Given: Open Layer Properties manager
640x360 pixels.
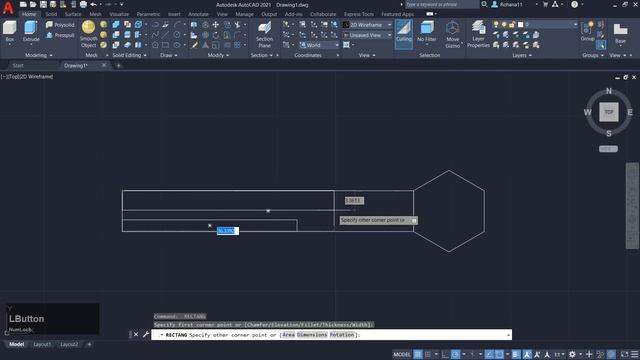Looking at the screenshot, I should pos(478,35).
